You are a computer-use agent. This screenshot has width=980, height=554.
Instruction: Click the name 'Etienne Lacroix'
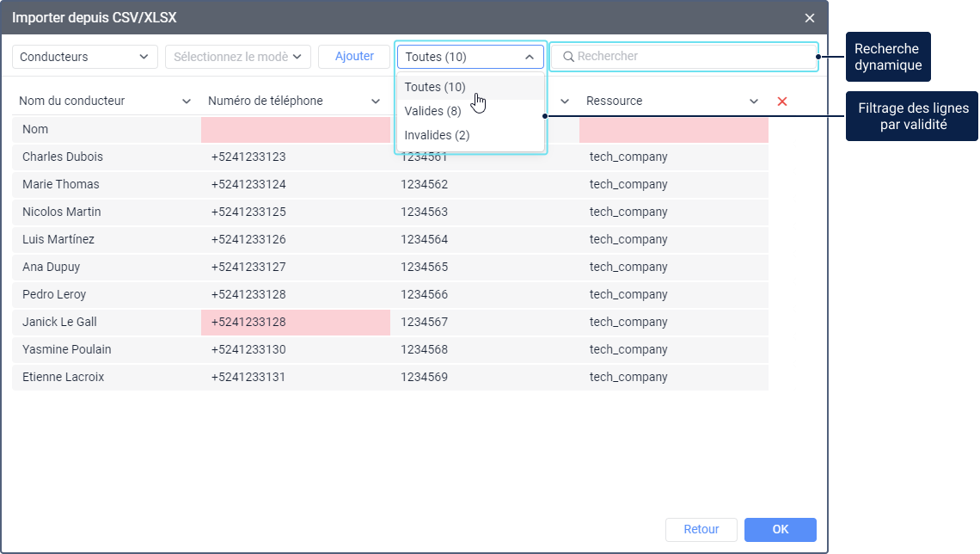[x=63, y=377]
